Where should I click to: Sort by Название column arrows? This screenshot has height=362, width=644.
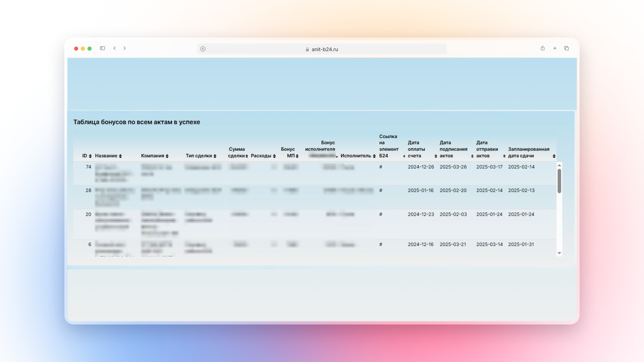click(x=120, y=156)
